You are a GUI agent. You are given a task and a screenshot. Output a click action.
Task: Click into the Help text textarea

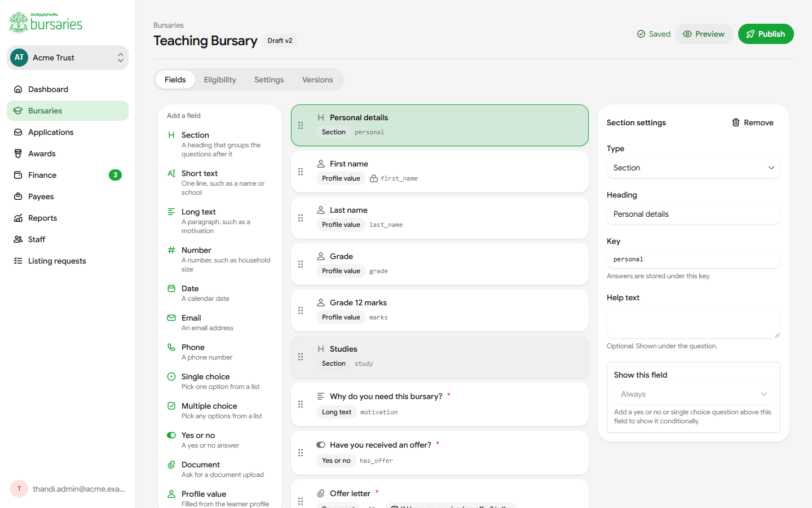point(694,323)
